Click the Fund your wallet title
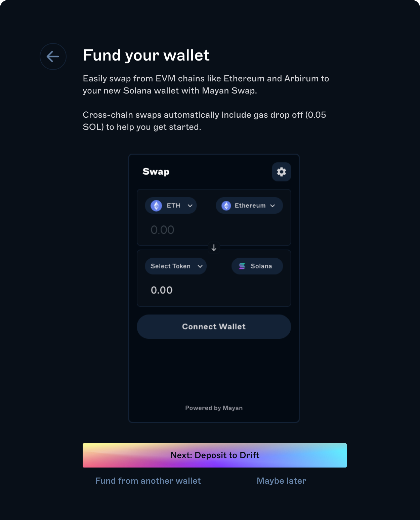Screen dimensions: 420x520 tap(146, 55)
